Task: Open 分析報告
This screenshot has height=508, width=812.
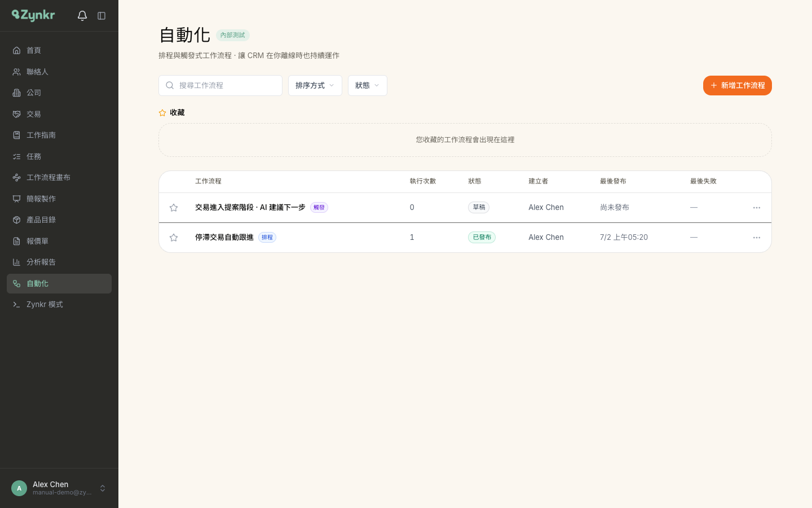Action: [x=59, y=262]
